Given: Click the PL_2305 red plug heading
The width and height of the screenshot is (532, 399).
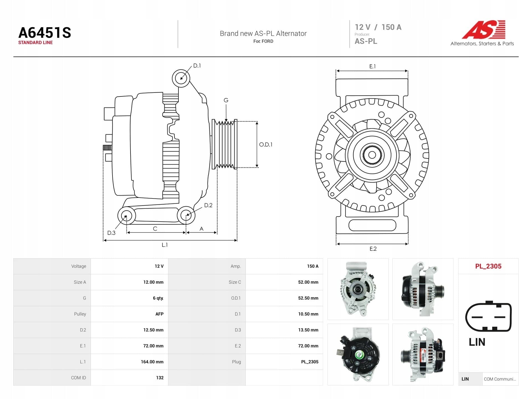Looking at the screenshot, I should click(x=488, y=266).
